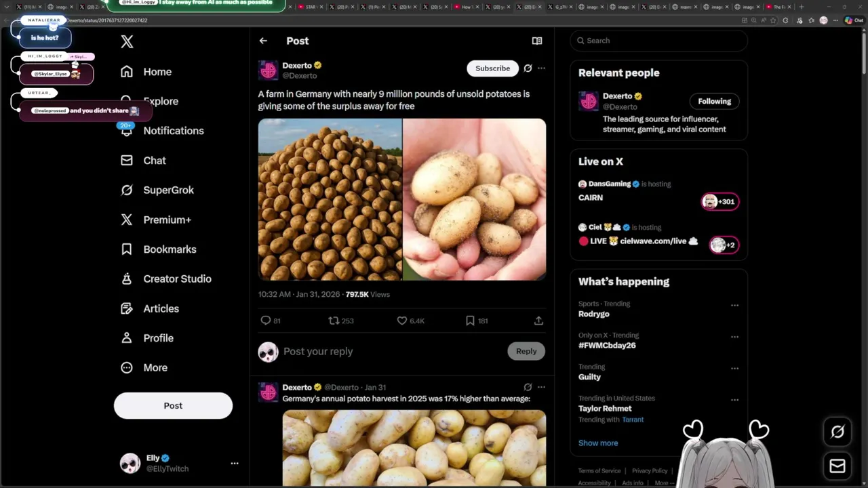The width and height of the screenshot is (868, 488).
Task: Click the profile avatar beside reply field
Action: pyautogui.click(x=269, y=352)
